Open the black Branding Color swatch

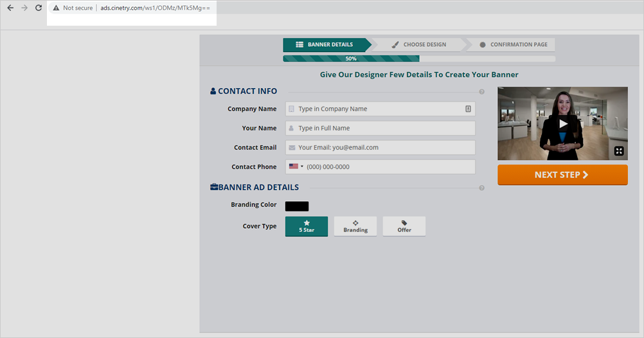(297, 206)
